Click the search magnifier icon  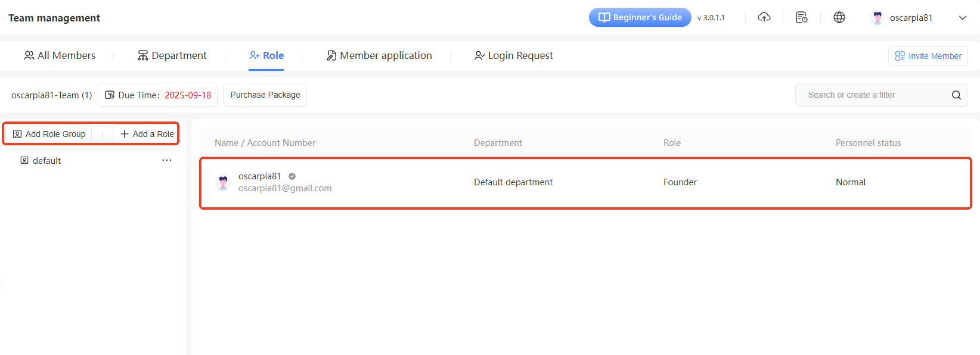click(x=956, y=95)
